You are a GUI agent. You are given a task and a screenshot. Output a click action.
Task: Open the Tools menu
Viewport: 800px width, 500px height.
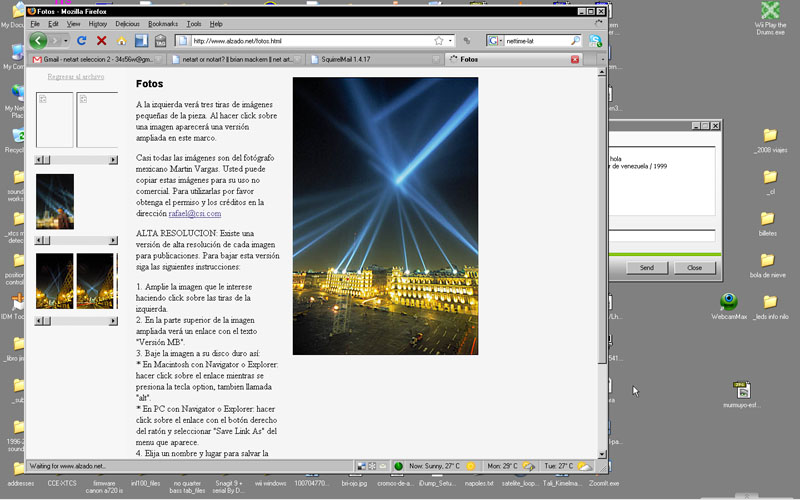[x=194, y=23]
